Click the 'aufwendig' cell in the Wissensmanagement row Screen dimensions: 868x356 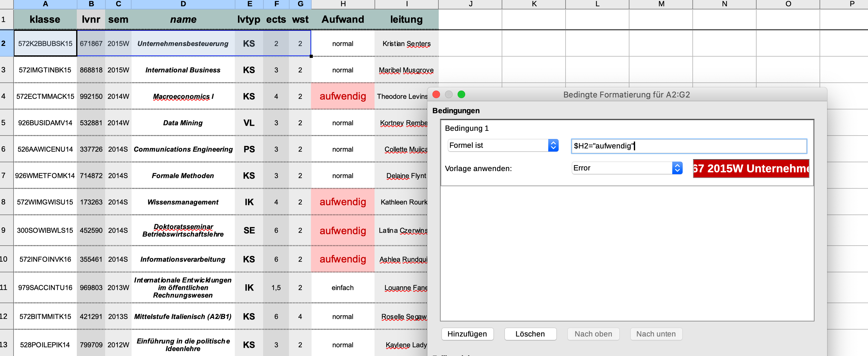(x=343, y=202)
